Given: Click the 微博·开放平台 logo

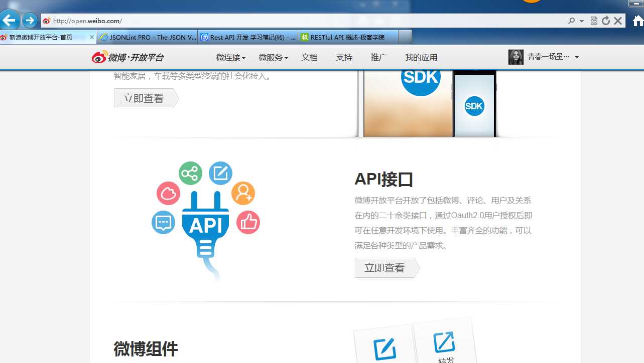Looking at the screenshot, I should pyautogui.click(x=127, y=57).
